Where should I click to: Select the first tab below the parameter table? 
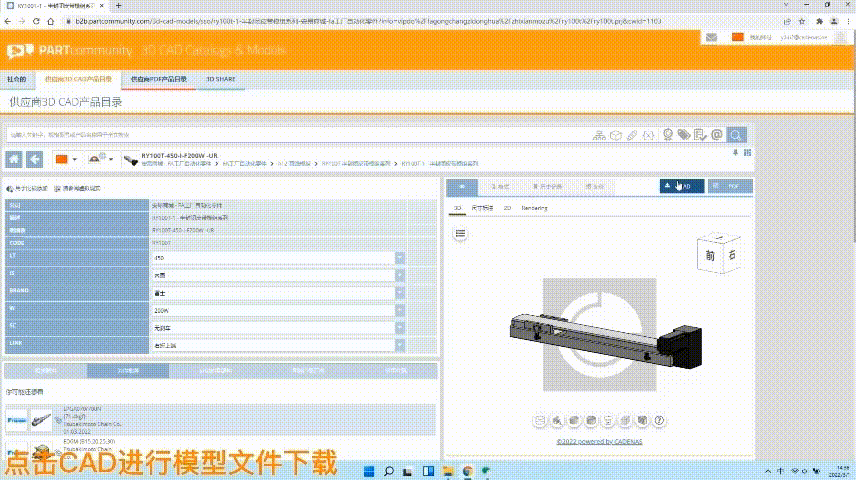pos(45,371)
